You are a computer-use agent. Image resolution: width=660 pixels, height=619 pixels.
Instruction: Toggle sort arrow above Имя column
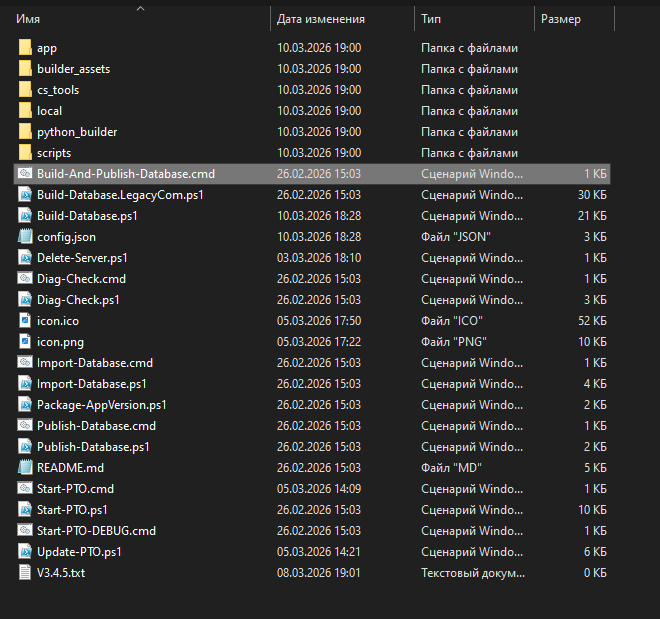click(140, 8)
